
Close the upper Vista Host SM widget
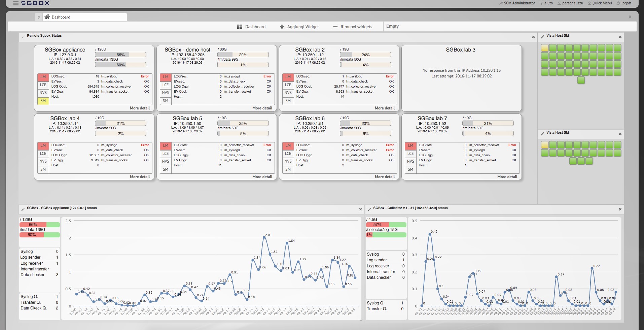(x=620, y=37)
